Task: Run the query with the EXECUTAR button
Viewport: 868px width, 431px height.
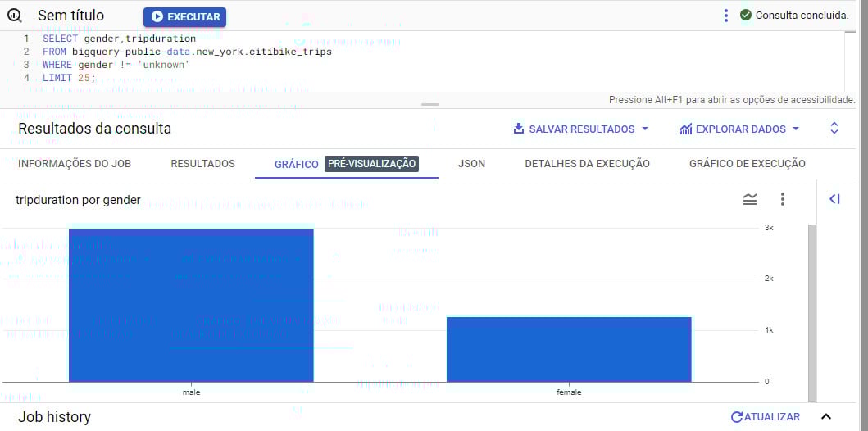Action: click(x=184, y=17)
